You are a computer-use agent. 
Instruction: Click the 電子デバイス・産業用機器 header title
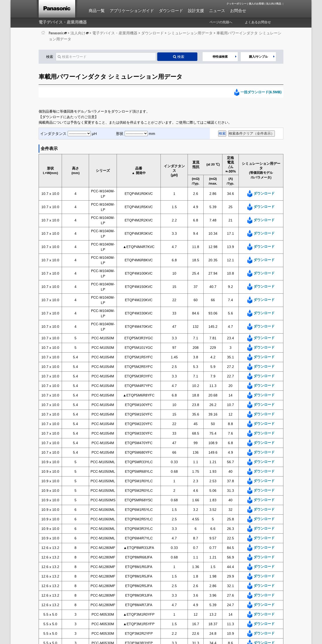(x=63, y=22)
